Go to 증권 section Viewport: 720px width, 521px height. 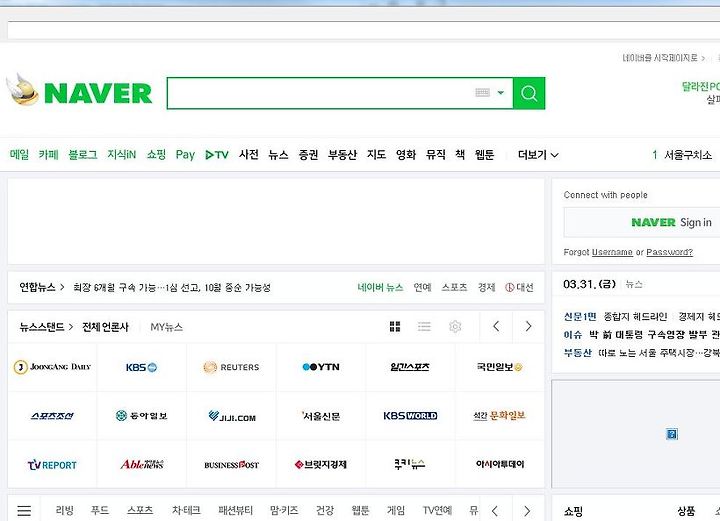[x=308, y=155]
